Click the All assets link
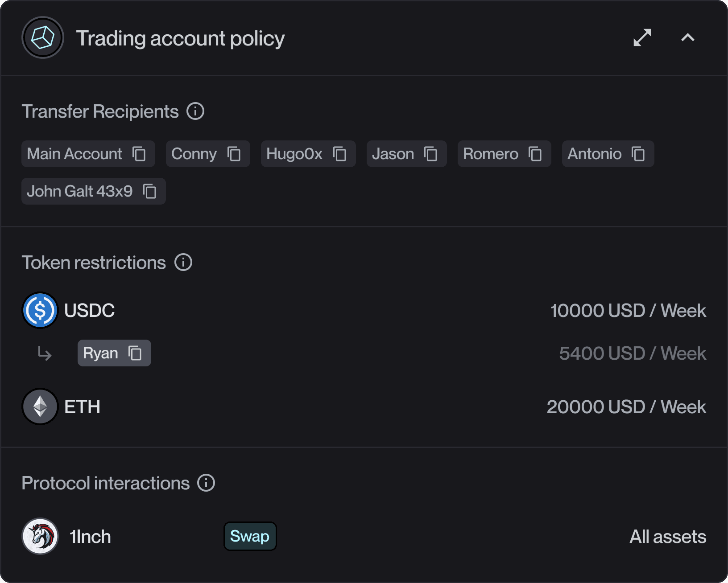728x583 pixels. coord(667,537)
